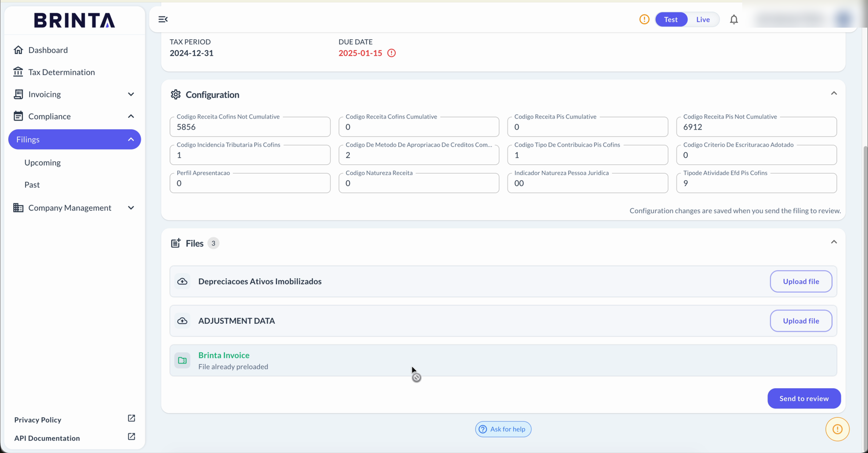Click the red overdue alert icon by due date
Viewport: 868px width, 453px height.
coord(392,53)
